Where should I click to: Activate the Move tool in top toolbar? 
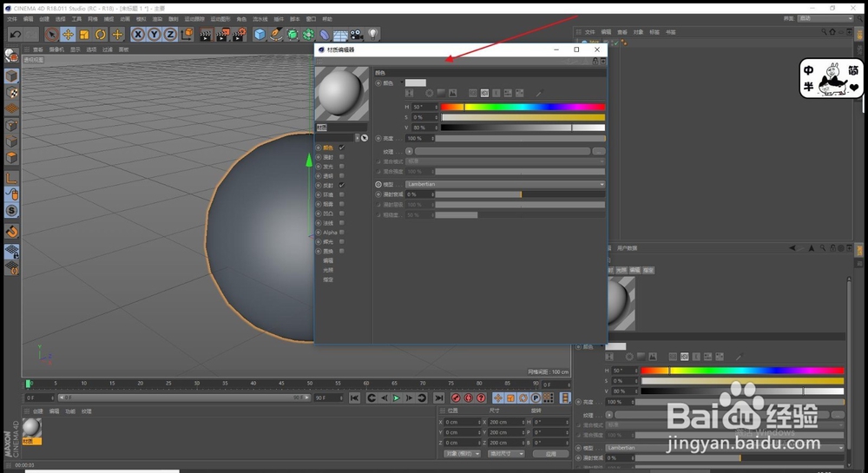coord(68,35)
